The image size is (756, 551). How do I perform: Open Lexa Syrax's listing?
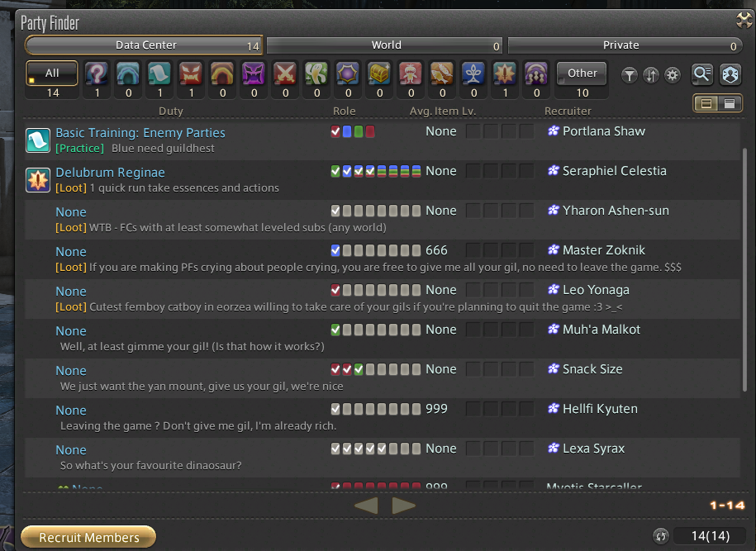[383, 457]
